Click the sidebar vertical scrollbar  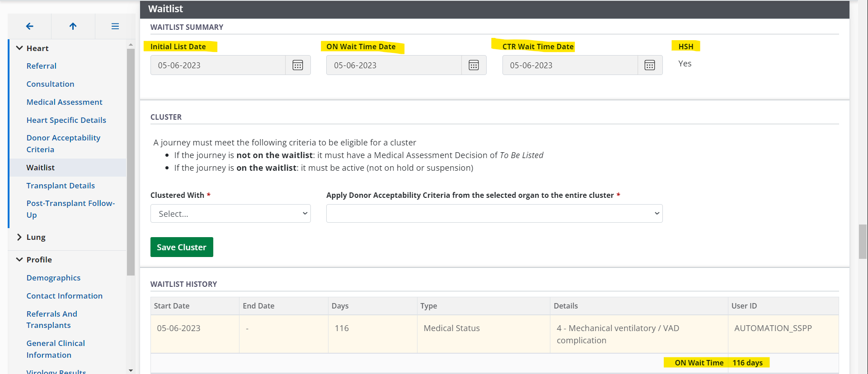tap(131, 163)
